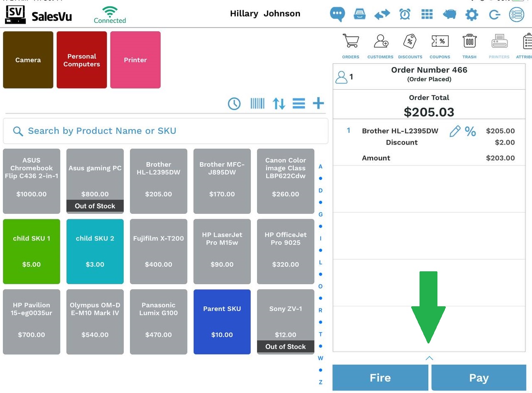Add HP OfficeJet Pro 9025 tile
Image resolution: width=532 pixels, height=393 pixels.
286,252
